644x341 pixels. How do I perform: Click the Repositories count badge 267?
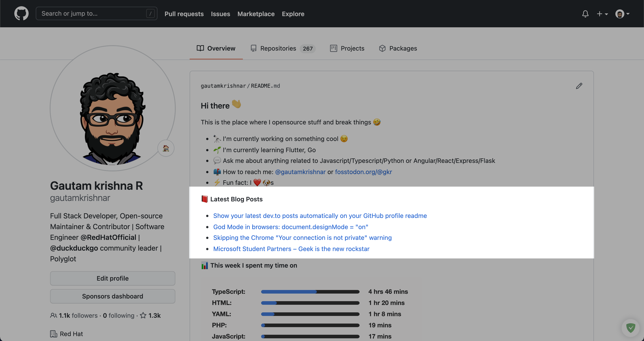308,49
